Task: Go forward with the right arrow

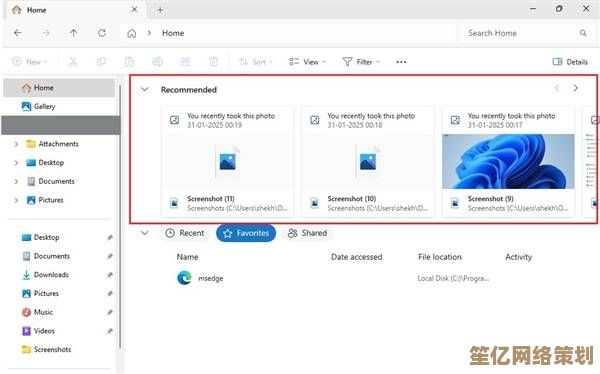Action: point(46,33)
